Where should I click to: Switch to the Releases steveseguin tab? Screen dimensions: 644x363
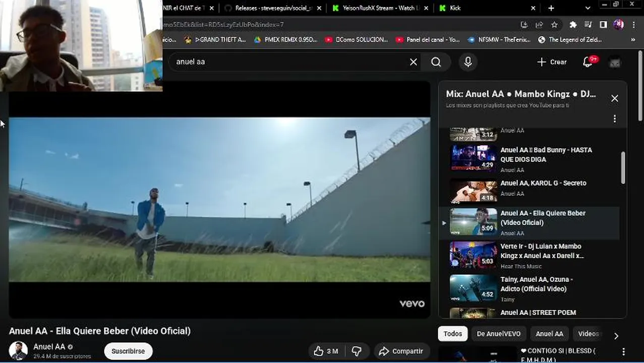pyautogui.click(x=272, y=8)
